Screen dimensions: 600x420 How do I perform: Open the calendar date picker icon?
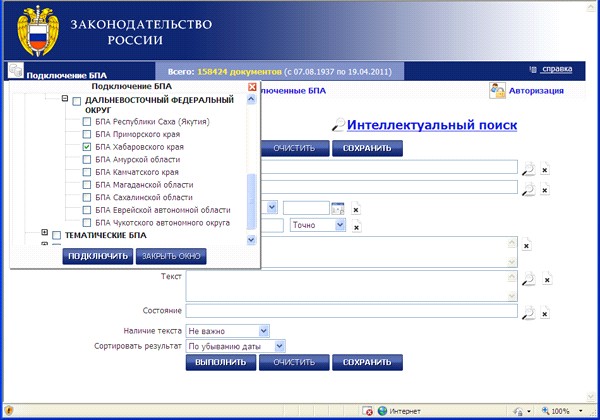[338, 208]
